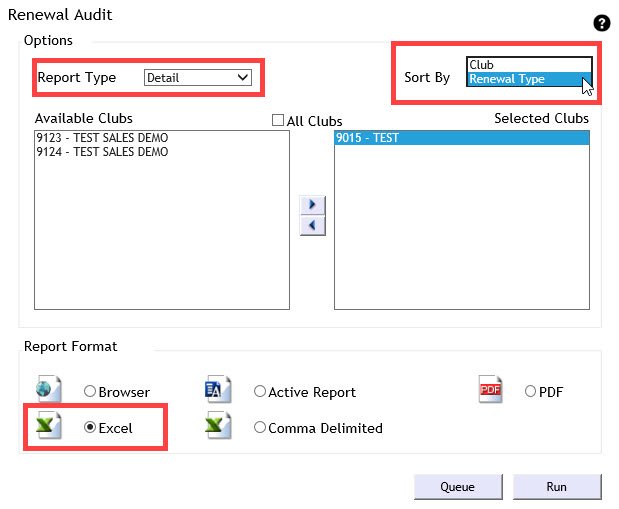The image size is (619, 509).
Task: Open the Report Type dropdown
Action: (x=197, y=77)
